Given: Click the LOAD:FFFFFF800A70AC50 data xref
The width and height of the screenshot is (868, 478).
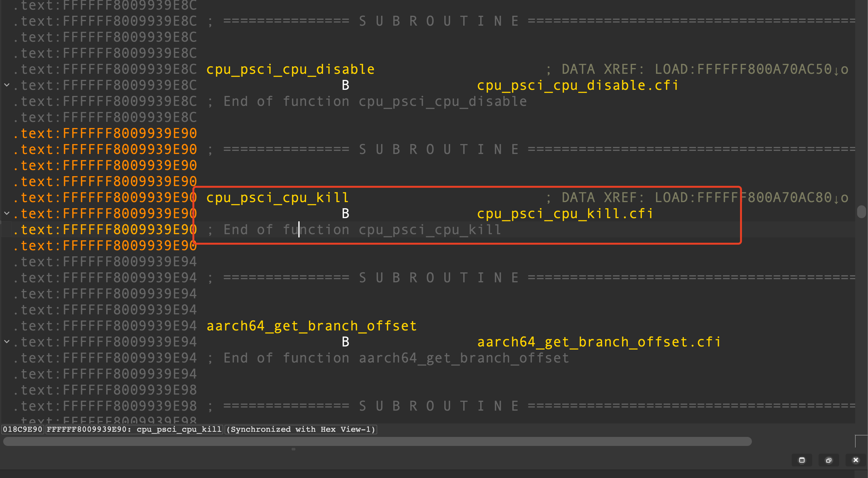Looking at the screenshot, I should coord(743,69).
